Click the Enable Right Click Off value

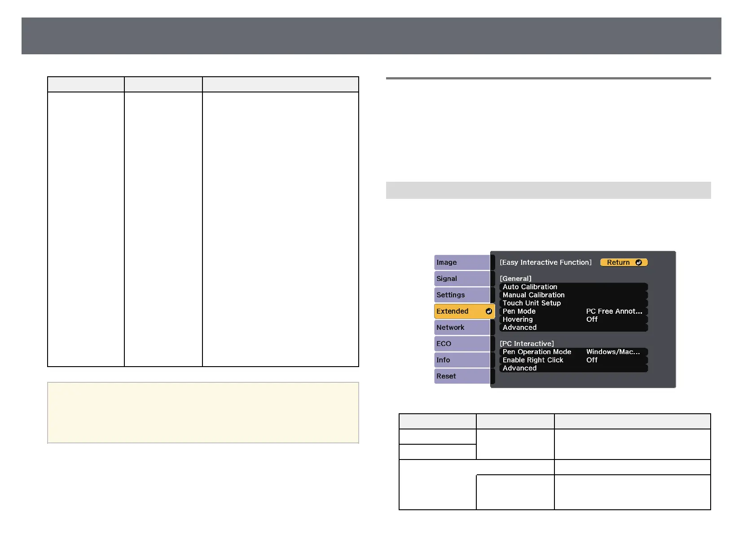(x=592, y=360)
